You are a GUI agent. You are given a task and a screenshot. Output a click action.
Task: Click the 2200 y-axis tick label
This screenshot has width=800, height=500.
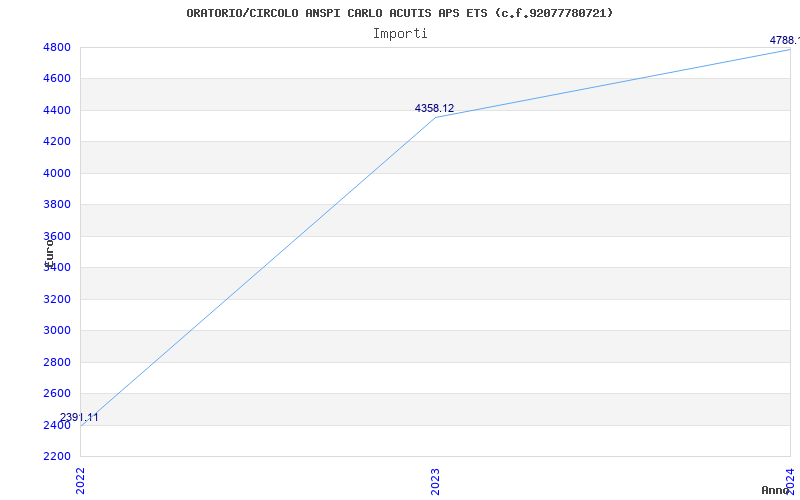coord(57,456)
